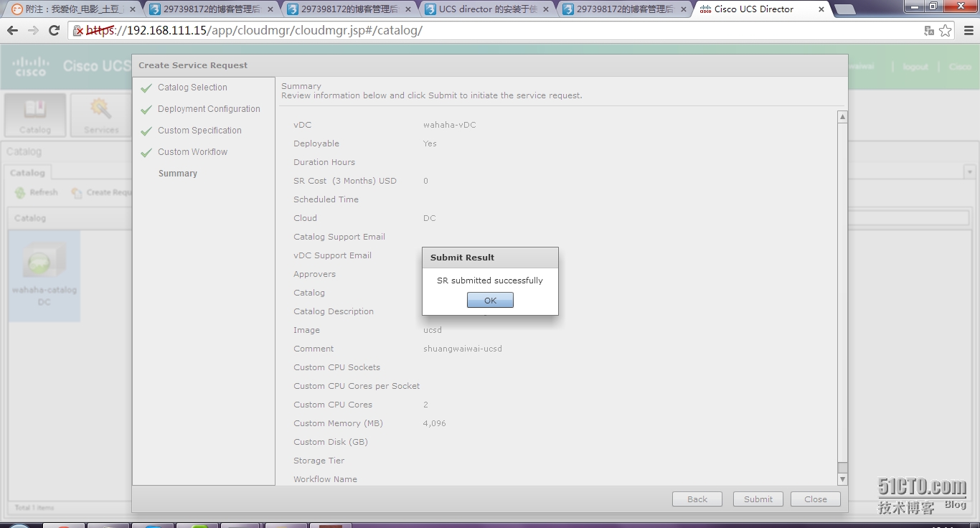Click the Scheduled Time label
The width and height of the screenshot is (980, 528).
tap(326, 199)
